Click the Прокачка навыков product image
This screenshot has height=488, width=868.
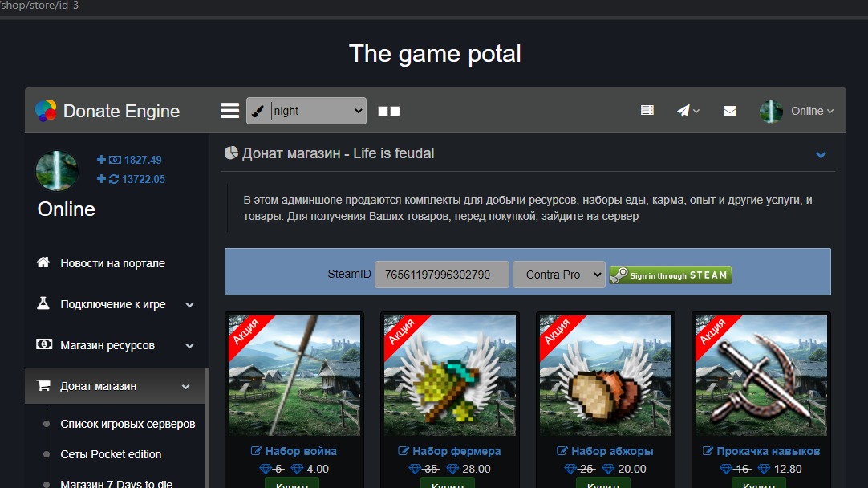point(761,375)
